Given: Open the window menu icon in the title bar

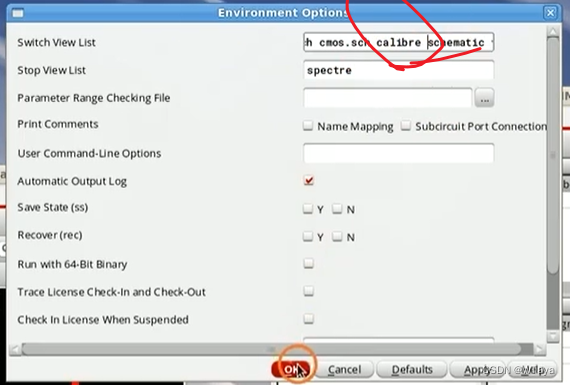Looking at the screenshot, I should 17,13.
